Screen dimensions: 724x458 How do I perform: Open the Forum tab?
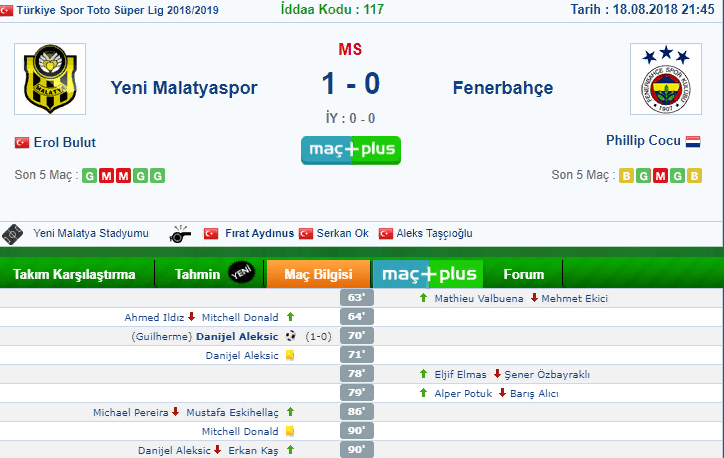point(524,274)
